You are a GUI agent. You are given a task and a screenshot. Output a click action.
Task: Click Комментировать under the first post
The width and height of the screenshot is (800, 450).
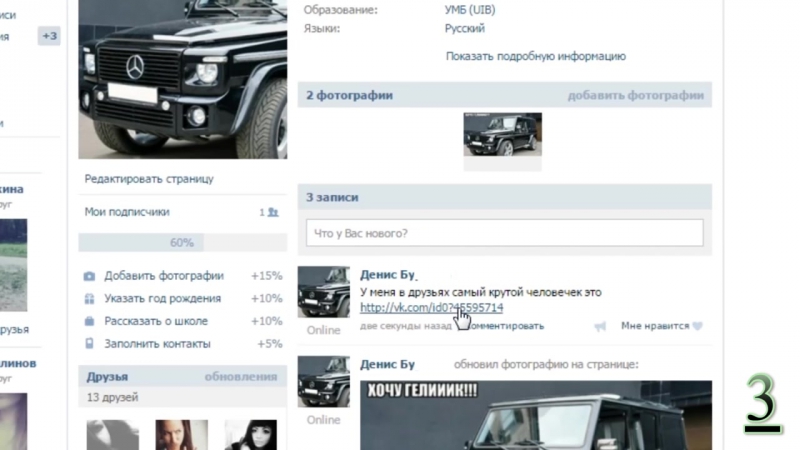tap(507, 326)
